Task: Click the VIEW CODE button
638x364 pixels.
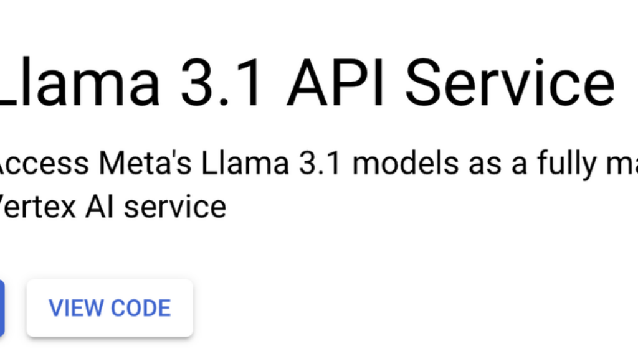Action: coord(110,308)
